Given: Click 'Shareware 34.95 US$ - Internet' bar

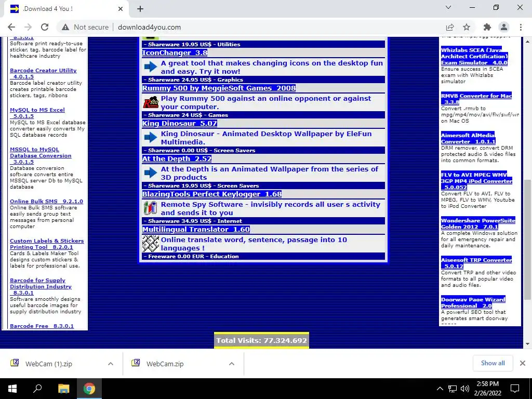Looking at the screenshot, I should click(x=263, y=221).
